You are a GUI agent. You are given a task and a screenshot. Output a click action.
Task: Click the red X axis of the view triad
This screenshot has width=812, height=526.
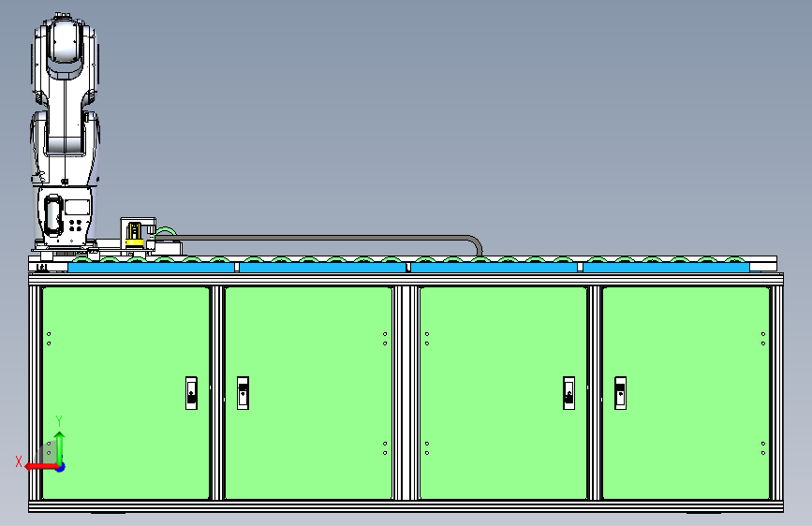pyautogui.click(x=41, y=466)
